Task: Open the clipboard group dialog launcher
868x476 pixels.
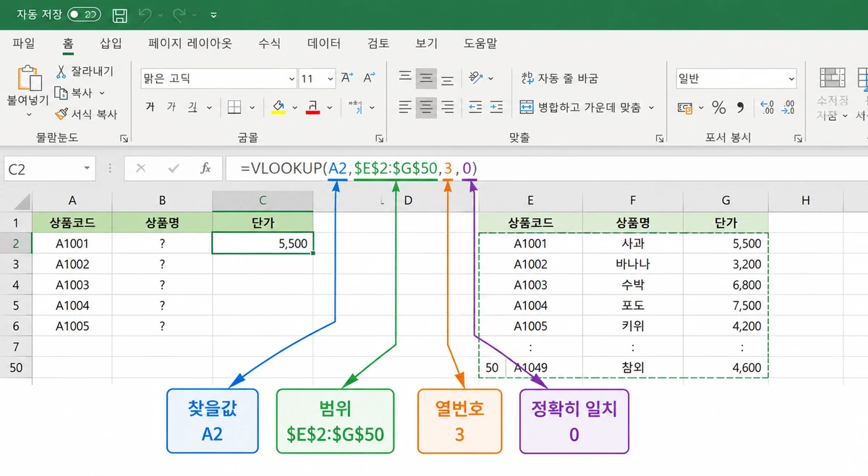Action: pyautogui.click(x=124, y=137)
